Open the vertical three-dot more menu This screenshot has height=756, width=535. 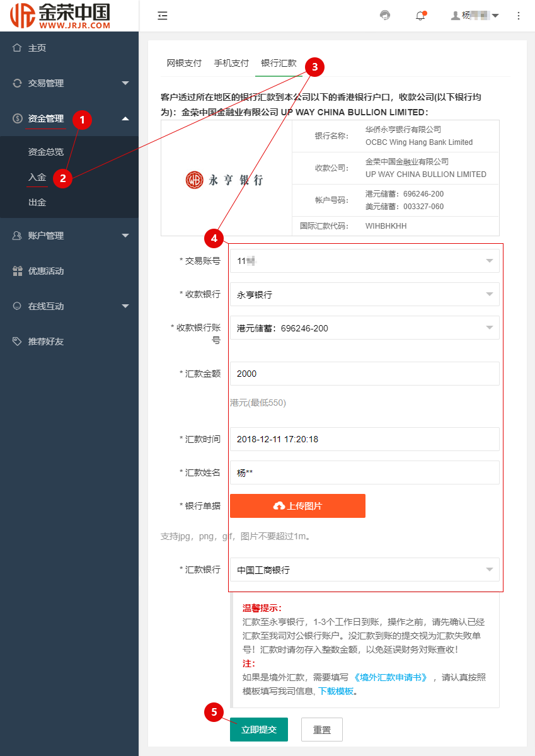click(x=519, y=16)
